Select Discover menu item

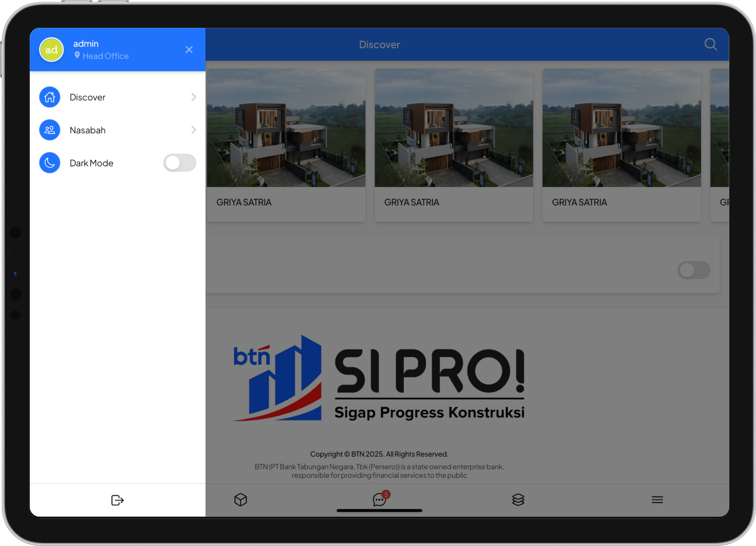(118, 97)
